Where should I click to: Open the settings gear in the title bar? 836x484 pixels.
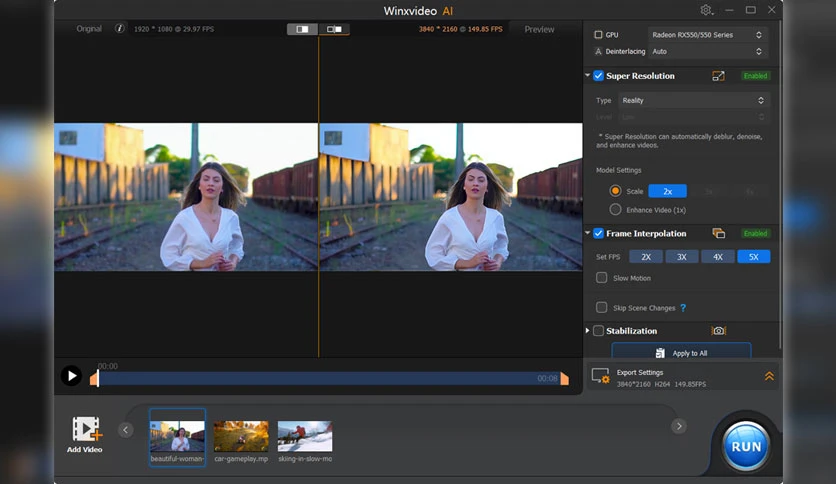[706, 10]
